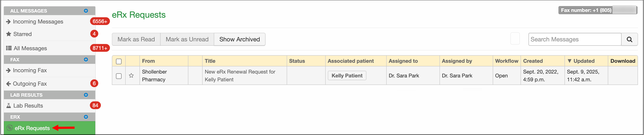Viewport: 644px width, 135px height.
Task: Click Mark as Read button
Action: tap(136, 39)
